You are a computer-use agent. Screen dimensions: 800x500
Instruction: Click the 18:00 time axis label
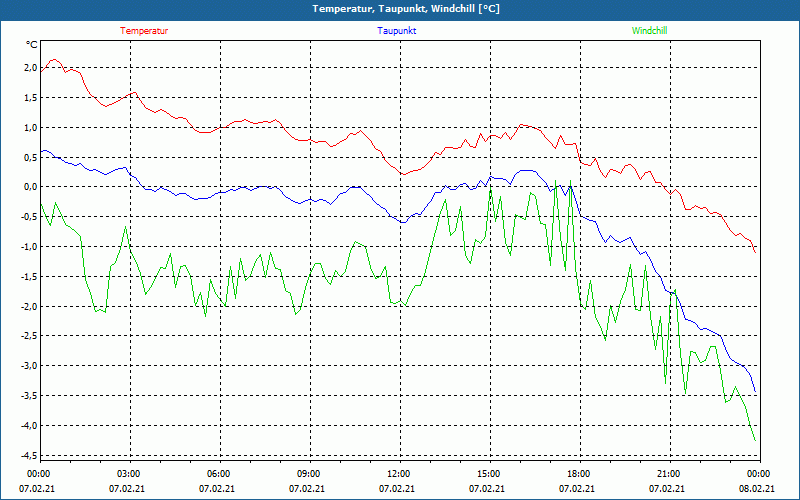(x=580, y=474)
